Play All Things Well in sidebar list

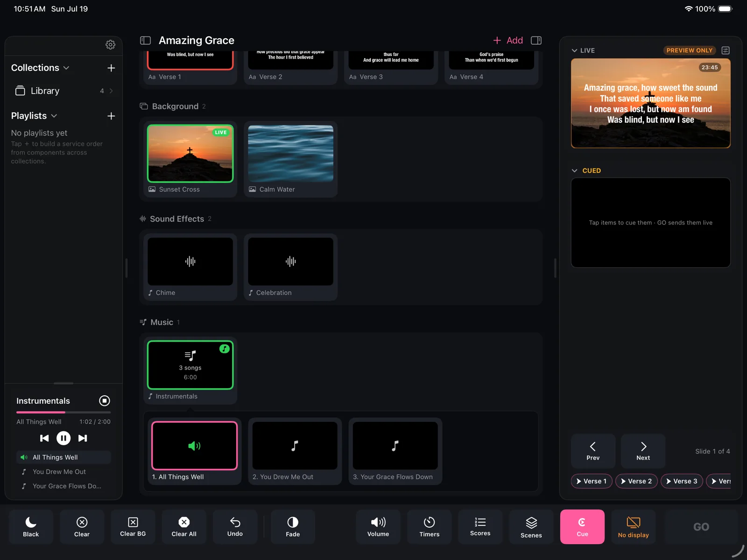63,457
